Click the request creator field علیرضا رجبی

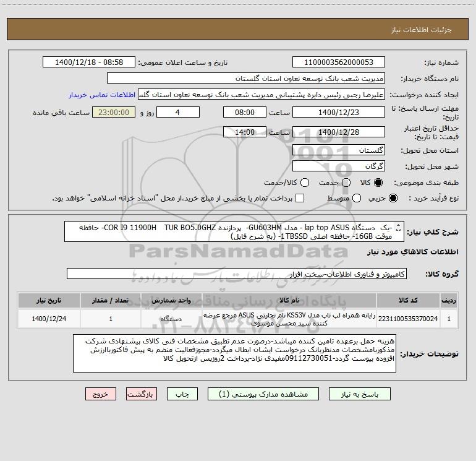click(x=261, y=94)
